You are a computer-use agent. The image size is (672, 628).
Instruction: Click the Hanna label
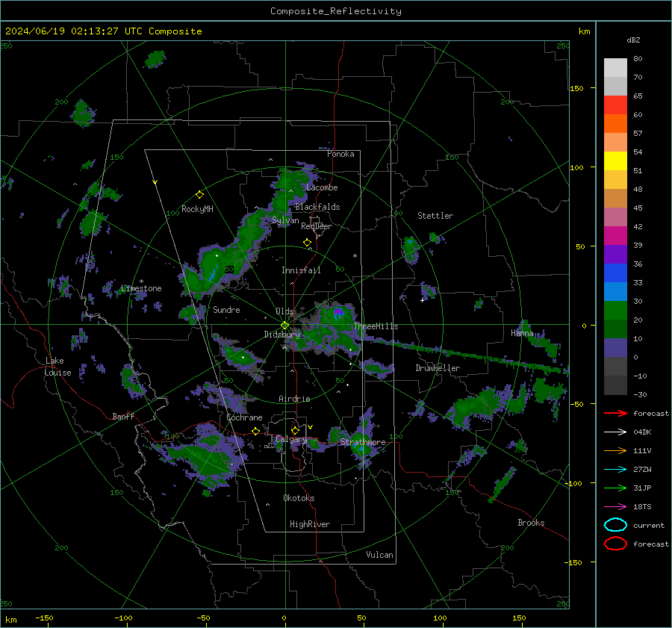coord(522,333)
